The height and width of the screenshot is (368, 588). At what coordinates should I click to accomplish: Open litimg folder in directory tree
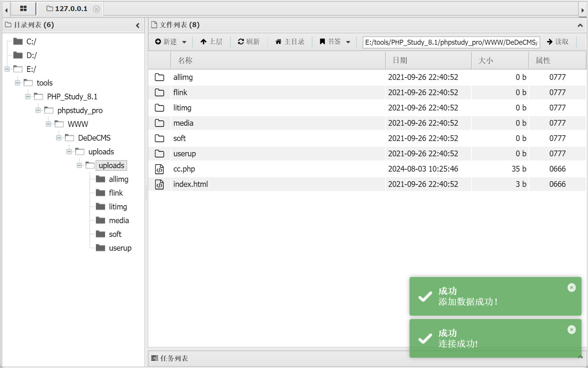118,207
